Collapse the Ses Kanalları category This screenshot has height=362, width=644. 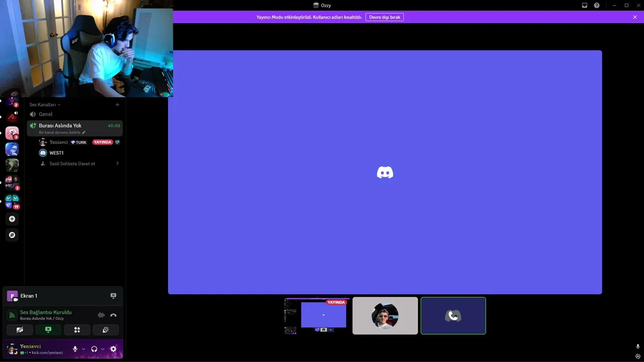click(x=45, y=105)
